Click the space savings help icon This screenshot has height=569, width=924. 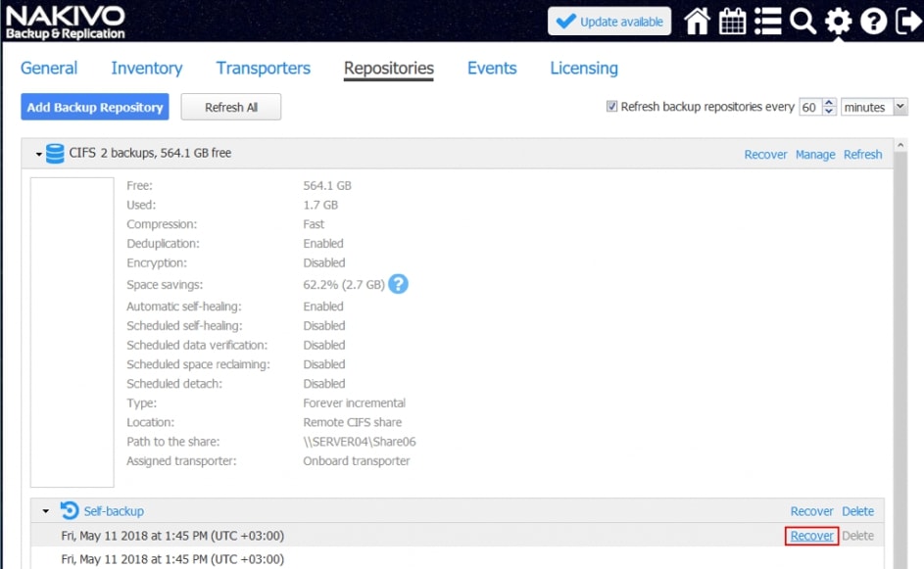(x=398, y=284)
